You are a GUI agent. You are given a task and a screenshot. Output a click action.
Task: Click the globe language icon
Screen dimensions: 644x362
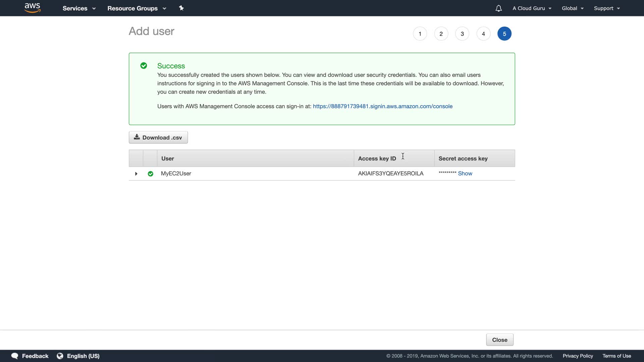tap(60, 356)
